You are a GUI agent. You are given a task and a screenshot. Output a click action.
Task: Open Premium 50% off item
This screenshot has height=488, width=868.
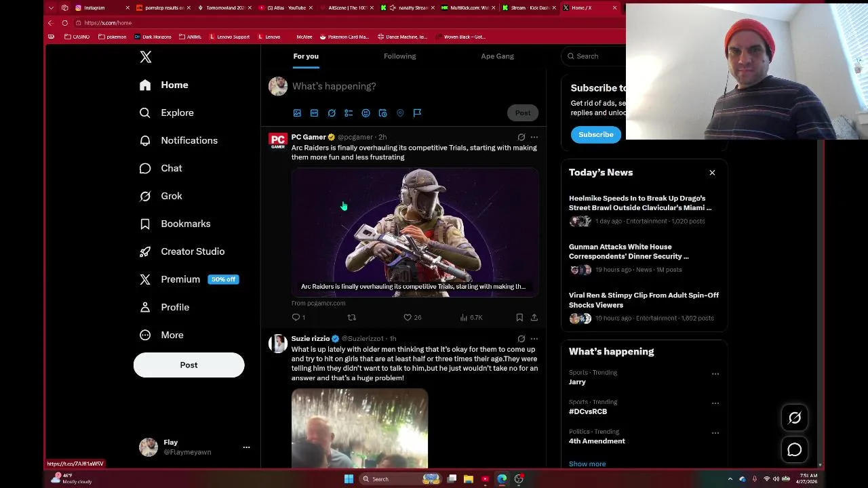(x=189, y=279)
